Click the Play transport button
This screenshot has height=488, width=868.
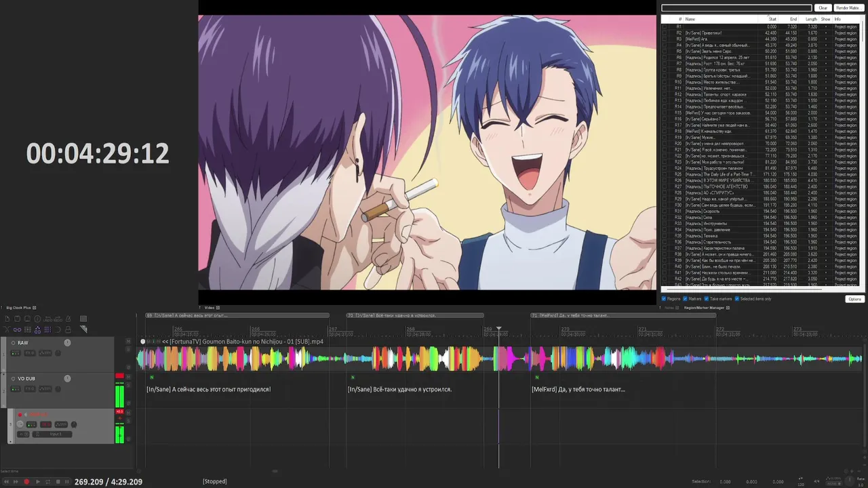37,481
